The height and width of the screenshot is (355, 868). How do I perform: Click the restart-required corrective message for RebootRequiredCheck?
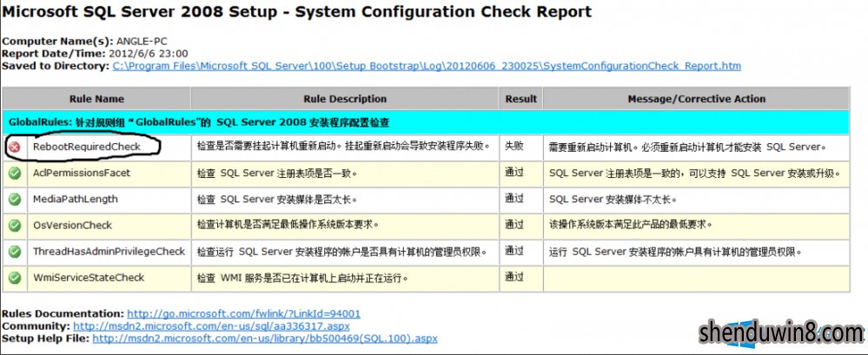tap(687, 147)
